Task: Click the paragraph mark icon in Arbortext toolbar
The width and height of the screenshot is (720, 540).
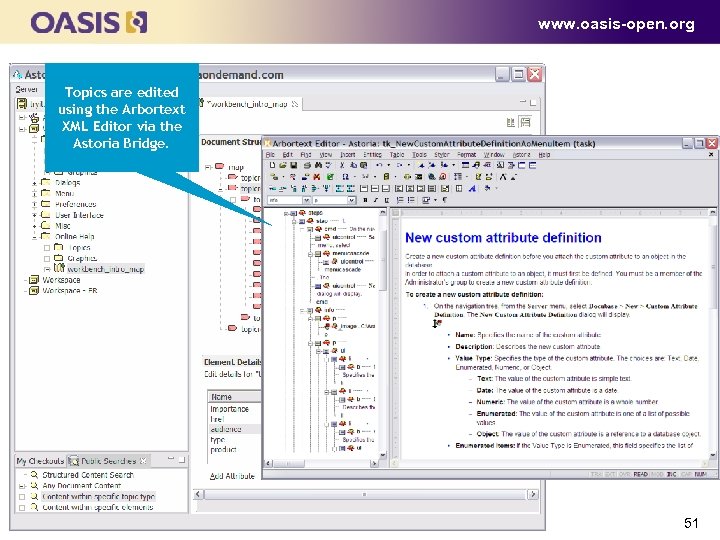Action: 444,200
